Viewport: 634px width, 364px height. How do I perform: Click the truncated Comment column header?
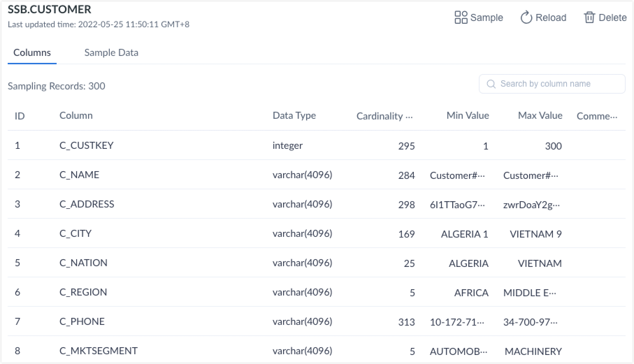597,116
